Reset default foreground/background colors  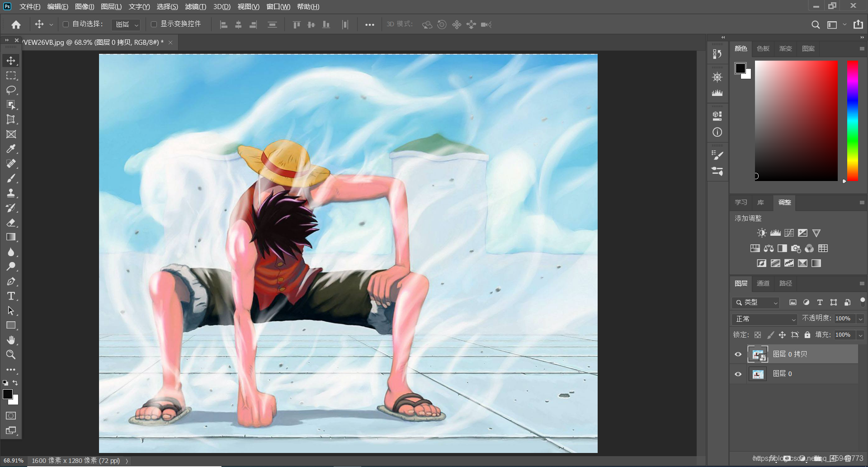click(x=5, y=383)
